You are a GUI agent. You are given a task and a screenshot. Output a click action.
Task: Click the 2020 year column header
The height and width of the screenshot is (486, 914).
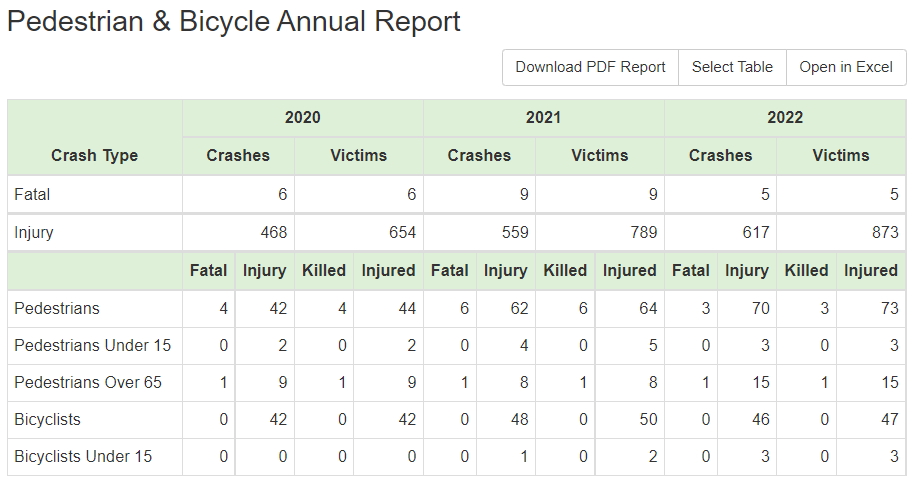coord(303,118)
